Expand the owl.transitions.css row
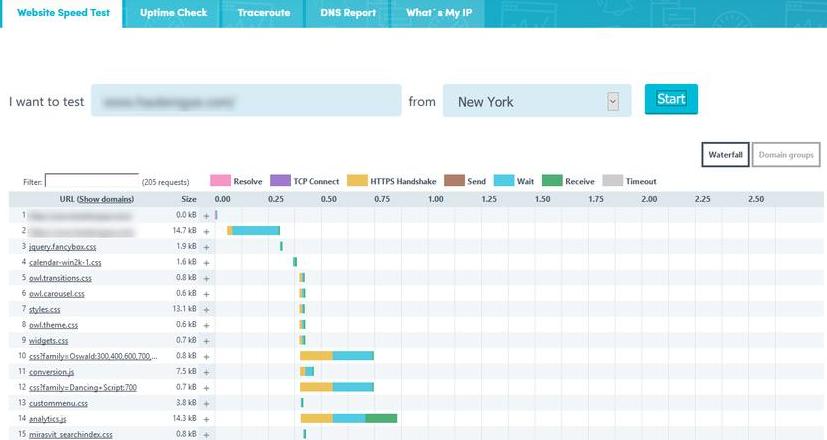Image resolution: width=827 pixels, height=440 pixels. 206,278
